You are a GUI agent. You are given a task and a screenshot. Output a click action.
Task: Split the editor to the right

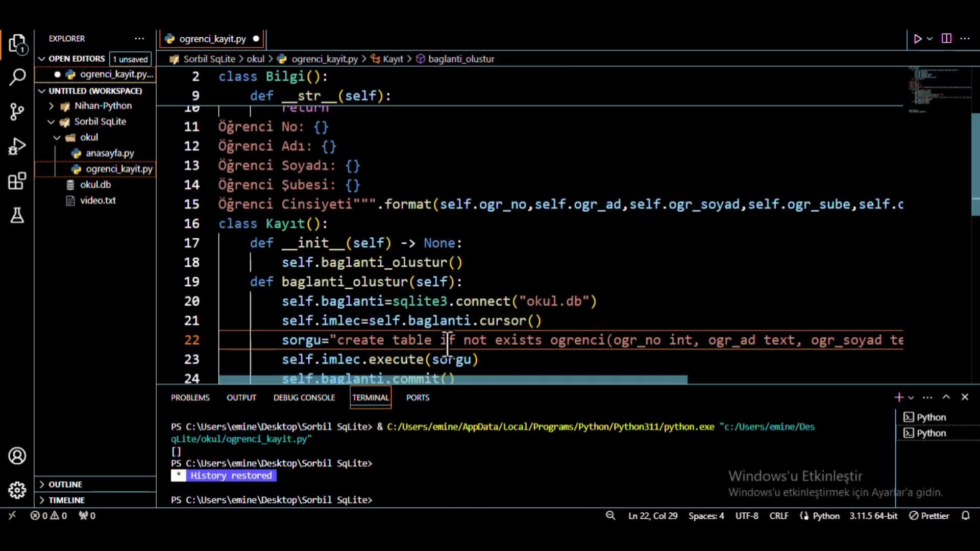pyautogui.click(x=946, y=39)
